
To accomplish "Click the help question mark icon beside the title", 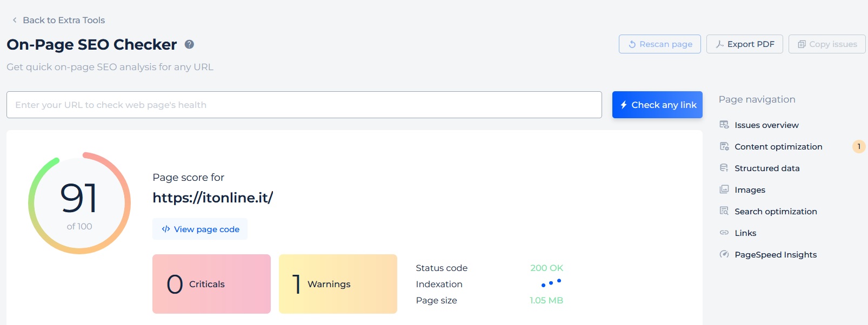I will (x=189, y=44).
